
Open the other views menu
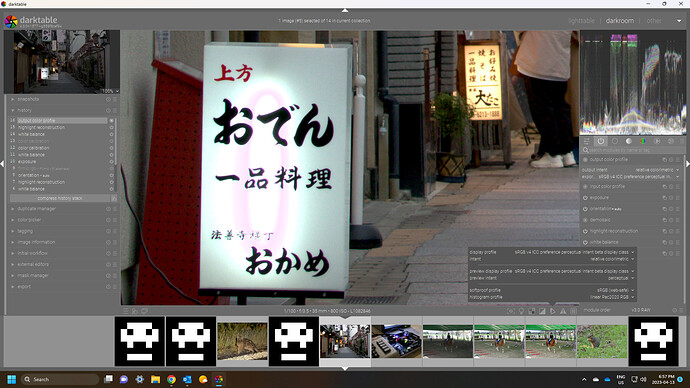654,21
